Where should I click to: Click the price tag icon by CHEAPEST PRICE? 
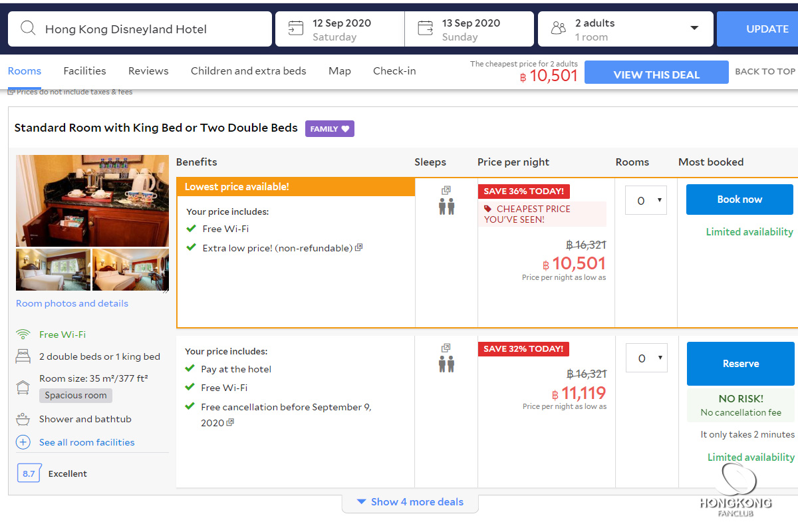point(487,209)
